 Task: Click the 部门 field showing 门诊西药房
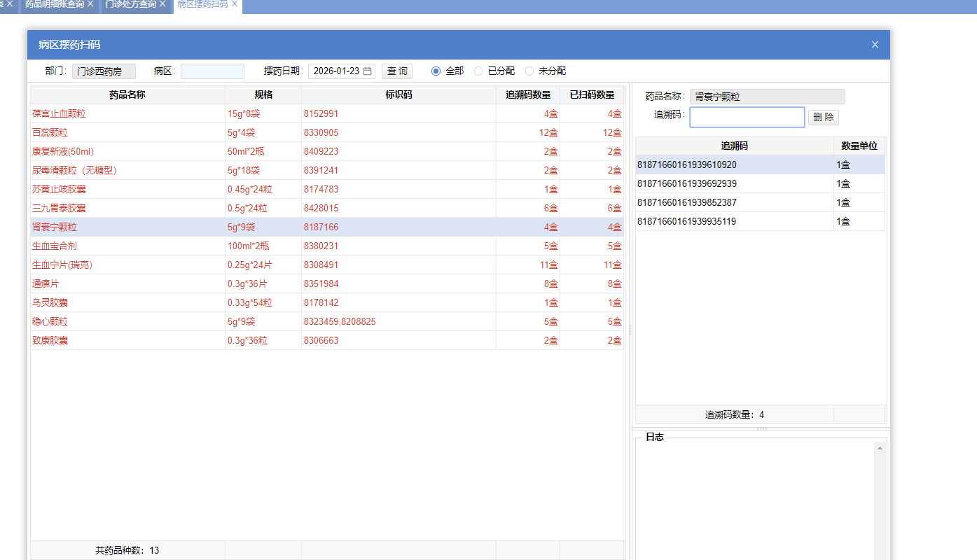pyautogui.click(x=104, y=71)
